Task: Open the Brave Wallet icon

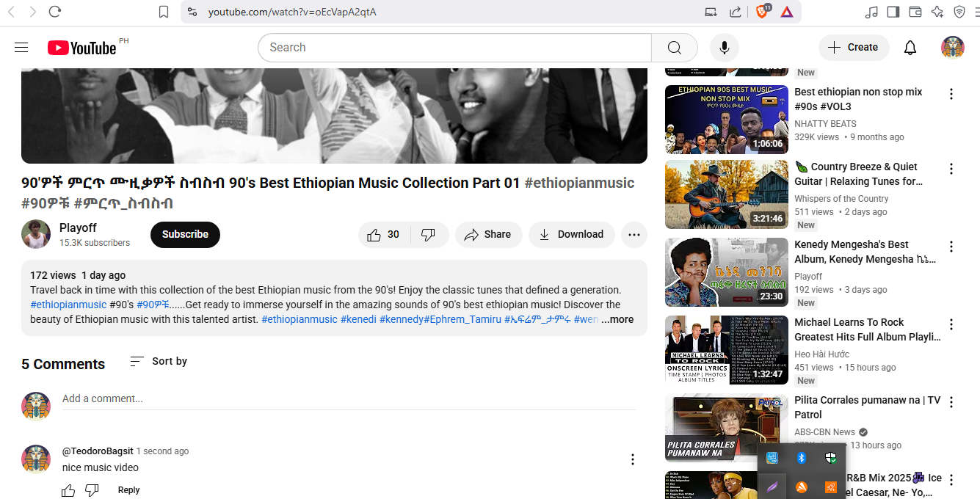Action: tap(915, 12)
